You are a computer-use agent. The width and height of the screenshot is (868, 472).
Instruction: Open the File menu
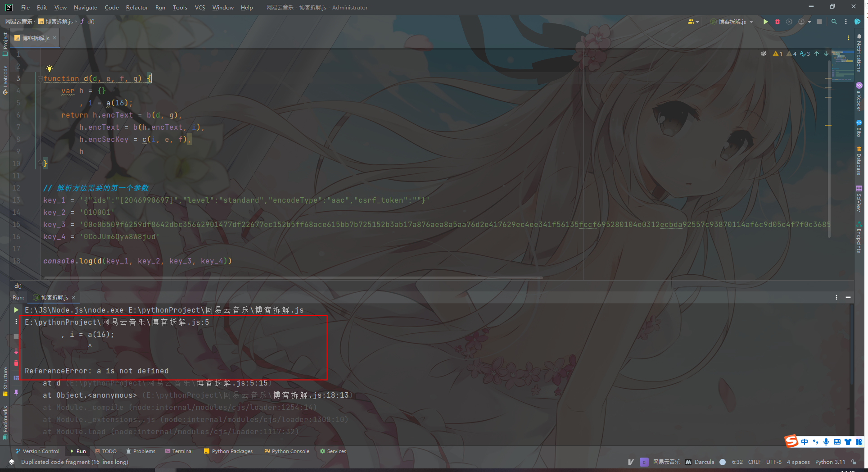click(x=25, y=7)
